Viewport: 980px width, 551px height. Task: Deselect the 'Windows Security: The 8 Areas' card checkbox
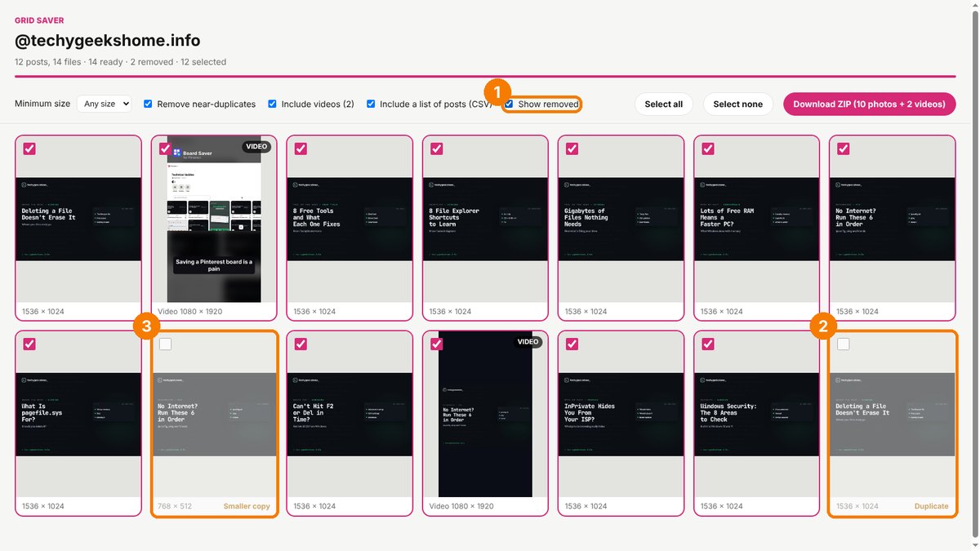(707, 344)
